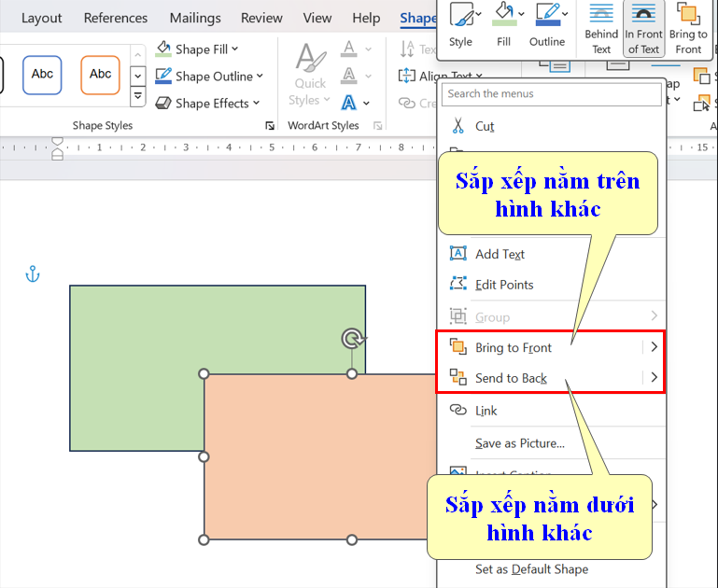This screenshot has width=718, height=588.
Task: Toggle In Front of Text wrapping
Action: [x=643, y=28]
